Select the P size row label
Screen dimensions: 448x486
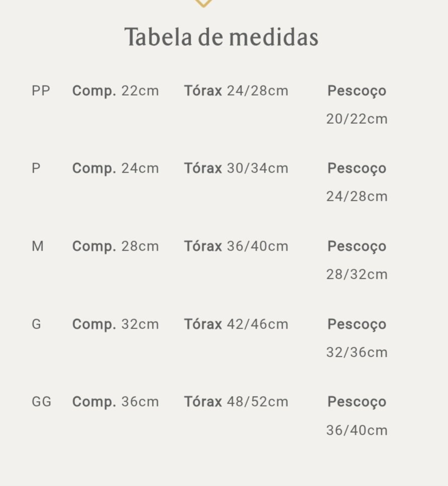36,169
